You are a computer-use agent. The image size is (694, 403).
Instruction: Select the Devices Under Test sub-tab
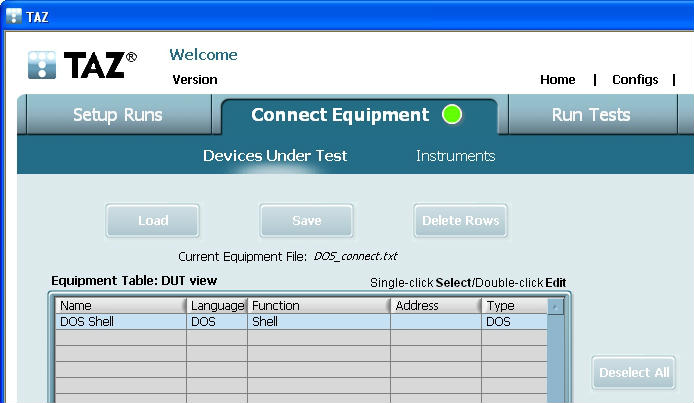pos(275,156)
